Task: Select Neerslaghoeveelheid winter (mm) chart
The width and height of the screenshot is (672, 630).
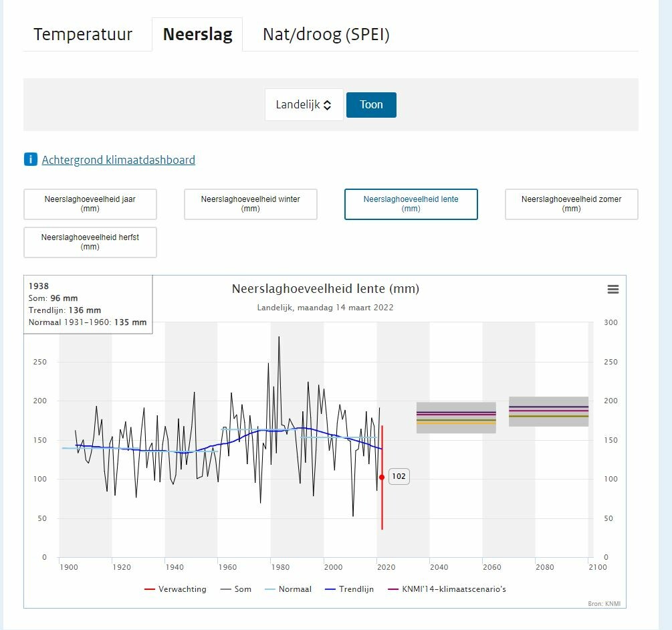Action: pos(251,204)
